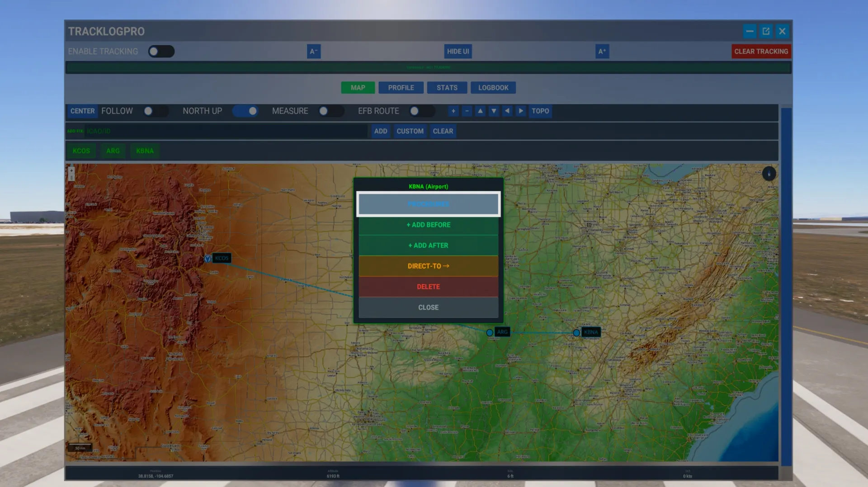Pan the map down with the arrow
The image size is (868, 487).
[494, 111]
